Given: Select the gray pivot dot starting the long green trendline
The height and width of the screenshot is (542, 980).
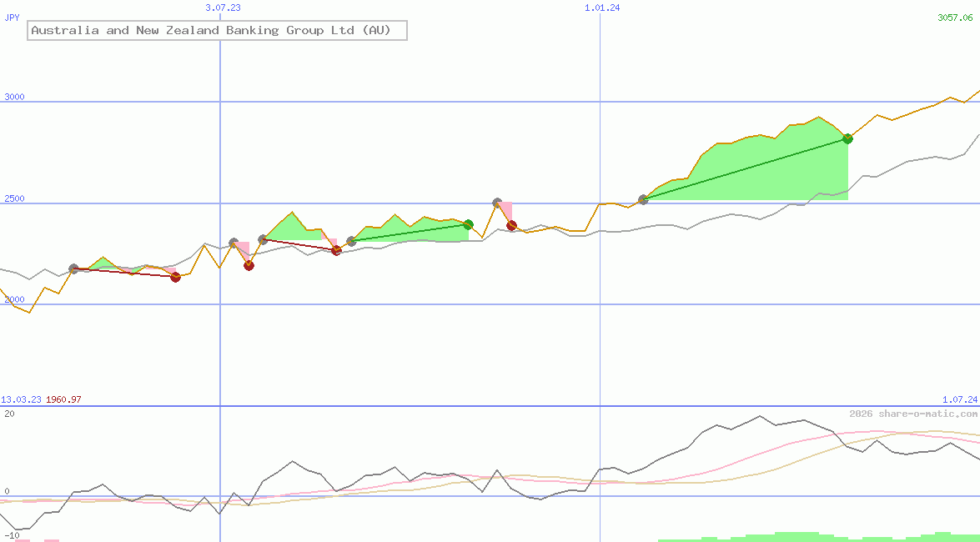Looking at the screenshot, I should click(643, 199).
